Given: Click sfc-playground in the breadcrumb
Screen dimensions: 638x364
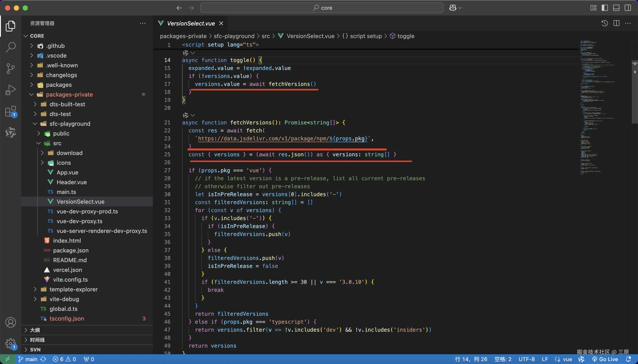Looking at the screenshot, I should click(234, 36).
